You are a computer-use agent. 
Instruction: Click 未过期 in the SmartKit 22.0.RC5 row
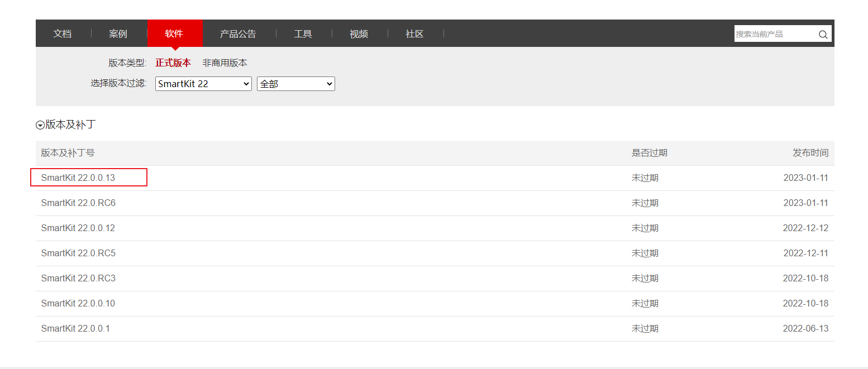[645, 253]
